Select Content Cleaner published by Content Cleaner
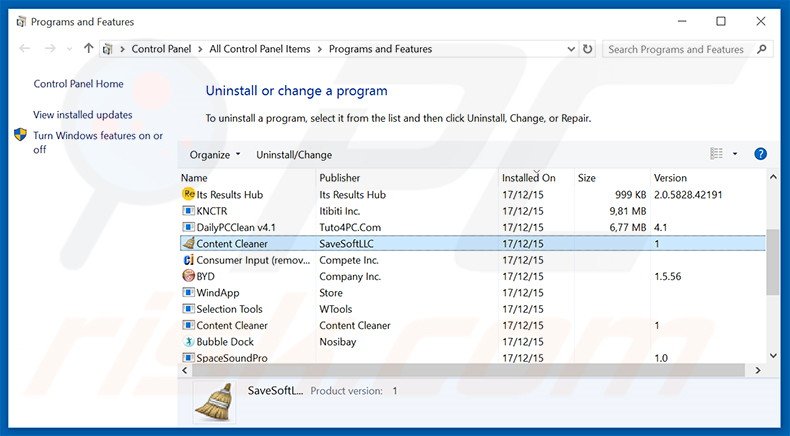The width and height of the screenshot is (790, 436). [x=232, y=325]
